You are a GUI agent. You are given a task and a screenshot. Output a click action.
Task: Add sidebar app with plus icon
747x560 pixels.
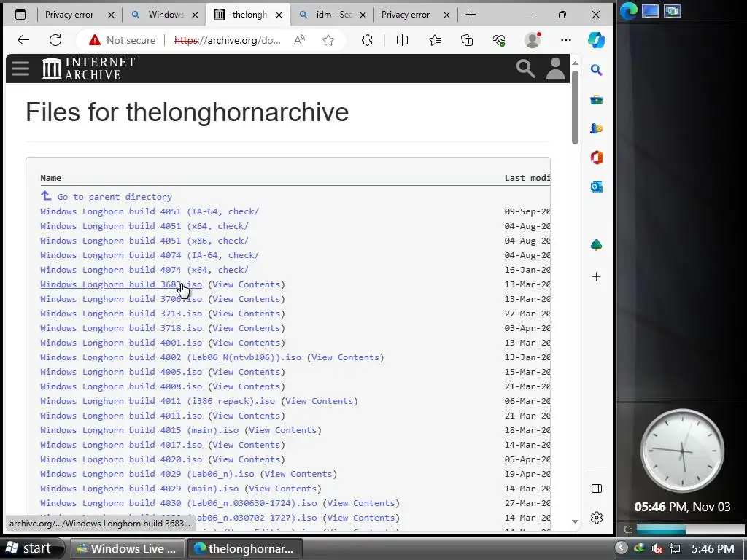(x=597, y=276)
